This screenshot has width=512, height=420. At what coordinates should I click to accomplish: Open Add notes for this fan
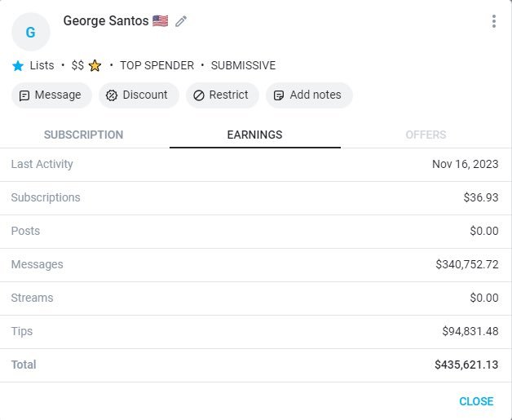[x=308, y=95]
